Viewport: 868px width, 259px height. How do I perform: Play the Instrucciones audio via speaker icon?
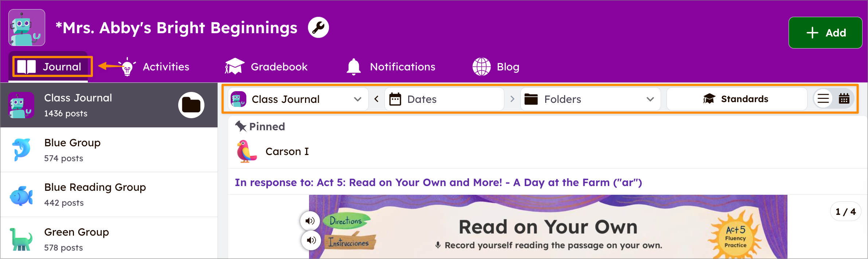(310, 240)
